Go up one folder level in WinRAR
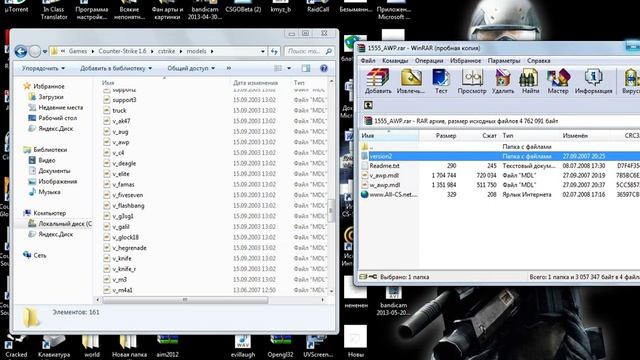 coord(368,105)
